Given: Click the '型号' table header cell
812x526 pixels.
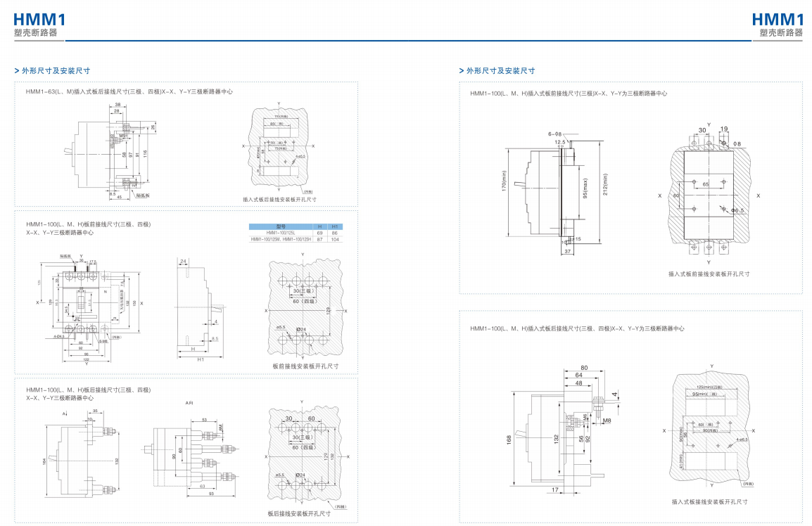Looking at the screenshot, I should 281,226.
